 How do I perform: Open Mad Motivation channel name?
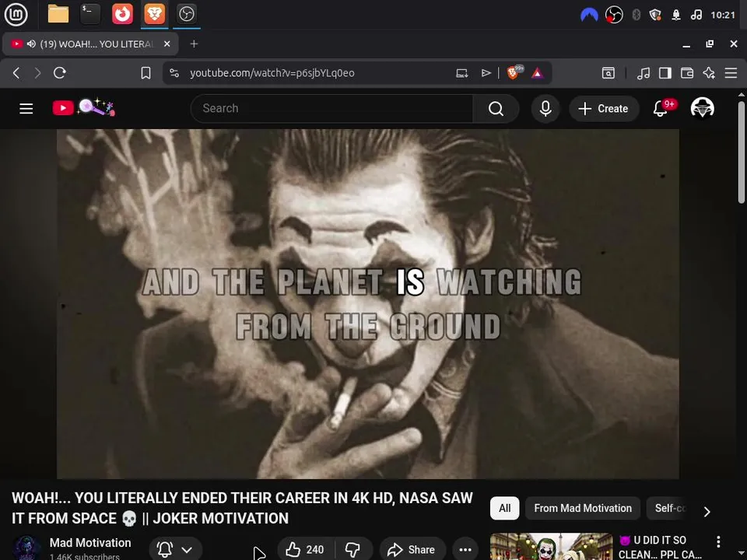click(x=90, y=543)
